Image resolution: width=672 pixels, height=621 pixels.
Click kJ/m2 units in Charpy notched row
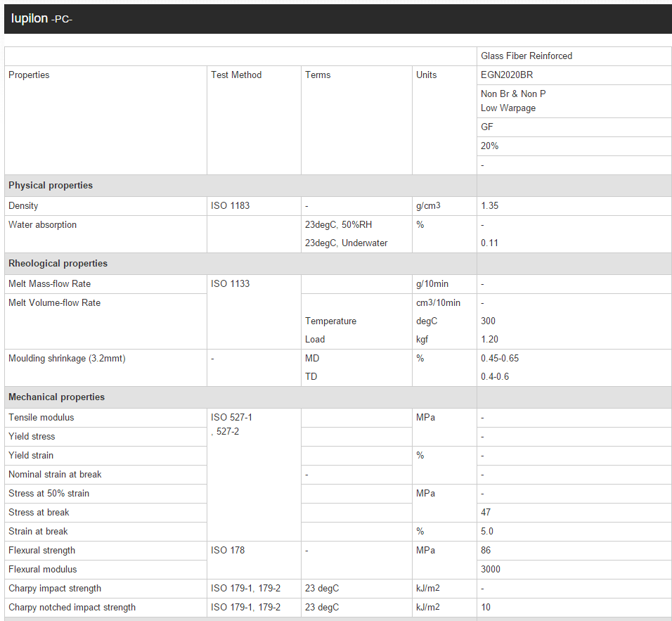coord(427,607)
